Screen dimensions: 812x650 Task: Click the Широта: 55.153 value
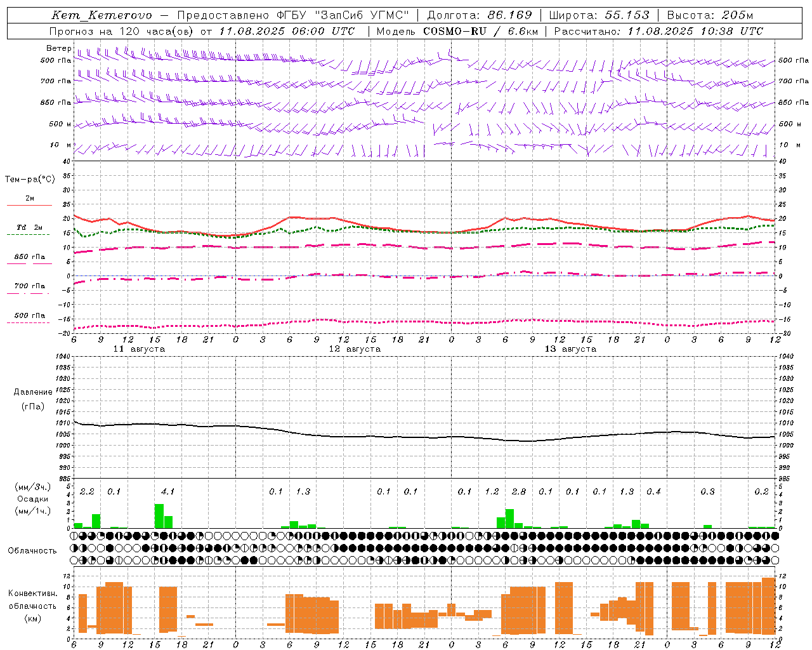point(599,15)
